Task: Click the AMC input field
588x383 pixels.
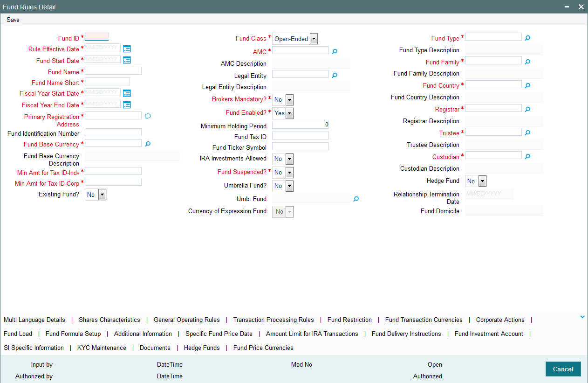Action: point(301,50)
